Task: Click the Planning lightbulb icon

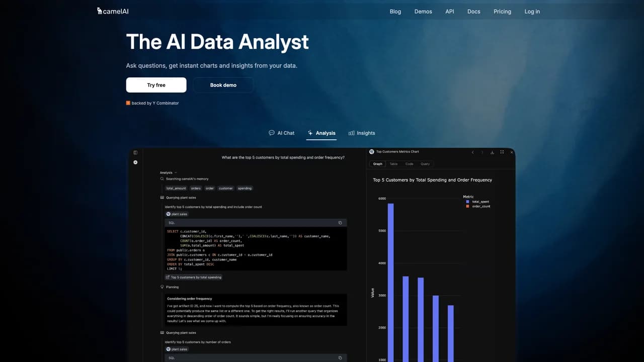Action: (x=162, y=287)
